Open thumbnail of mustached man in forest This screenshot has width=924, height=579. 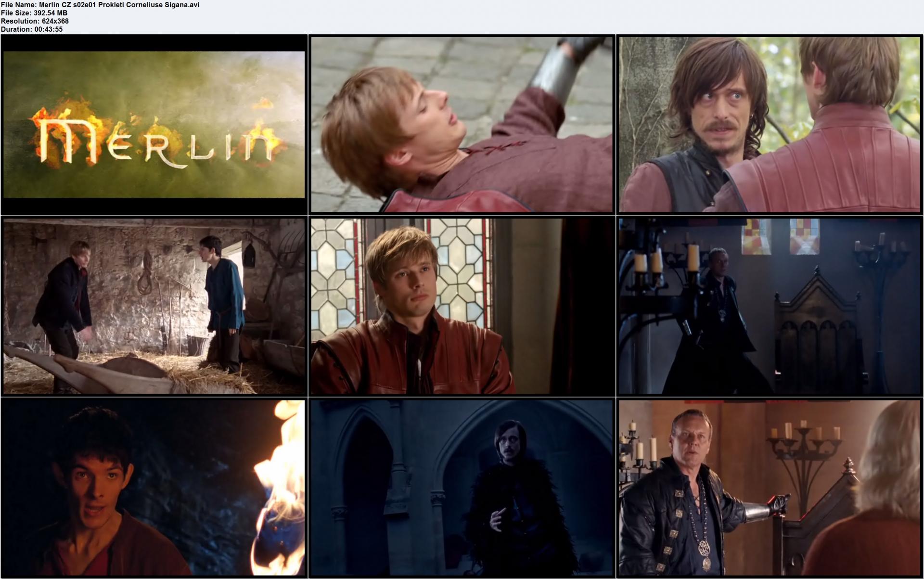coord(770,124)
